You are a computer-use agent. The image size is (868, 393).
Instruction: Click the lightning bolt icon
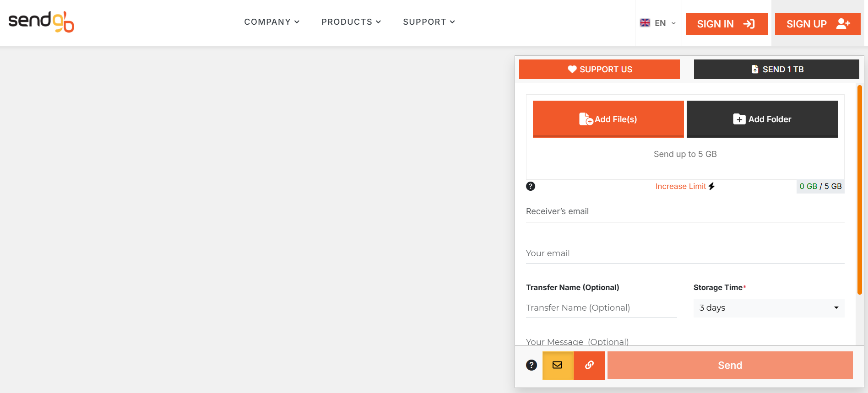point(711,186)
